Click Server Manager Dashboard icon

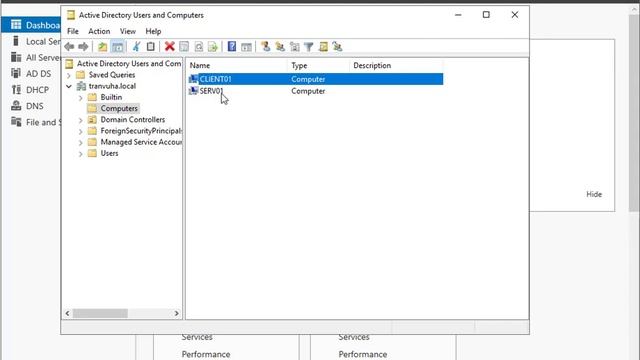tap(16, 25)
